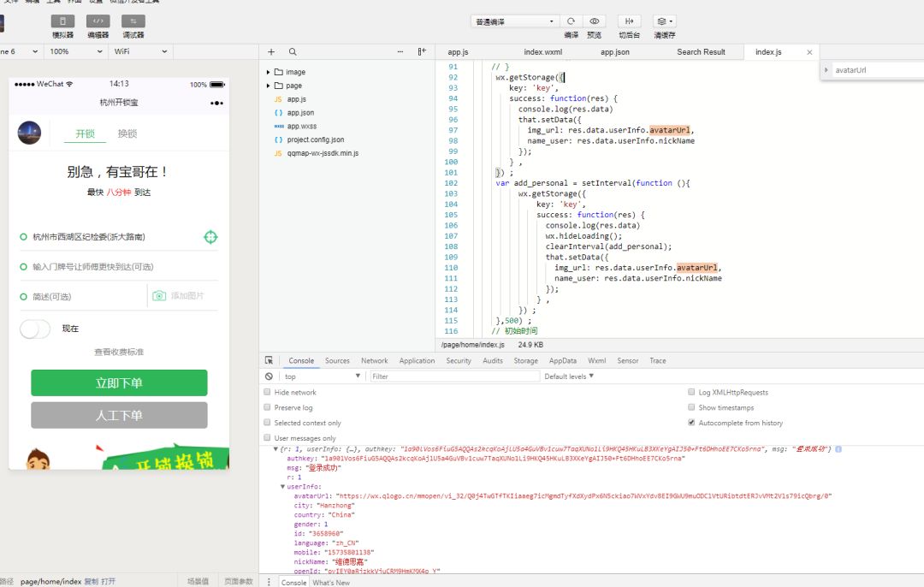
Task: Click 查看收费标准 link in simulator
Action: pyautogui.click(x=119, y=352)
